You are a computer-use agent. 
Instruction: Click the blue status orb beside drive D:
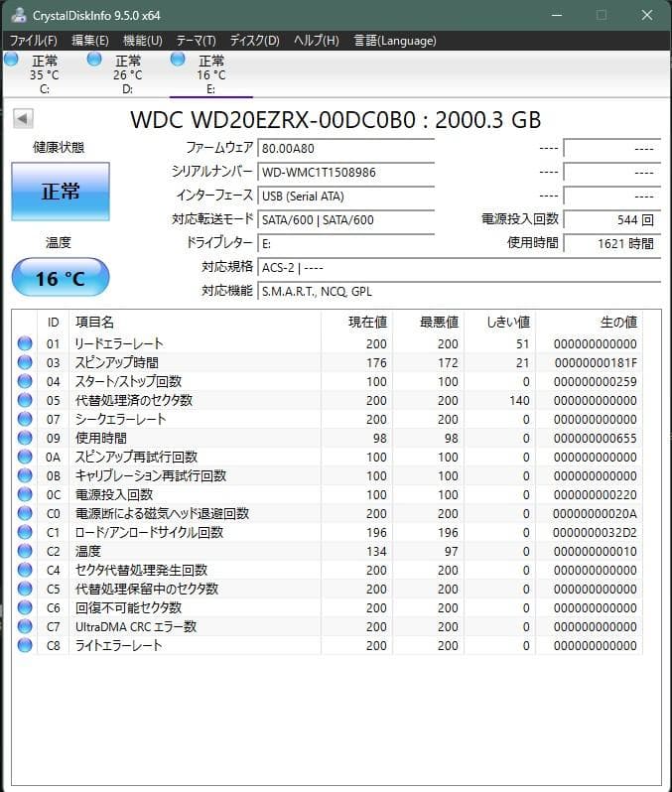94,60
